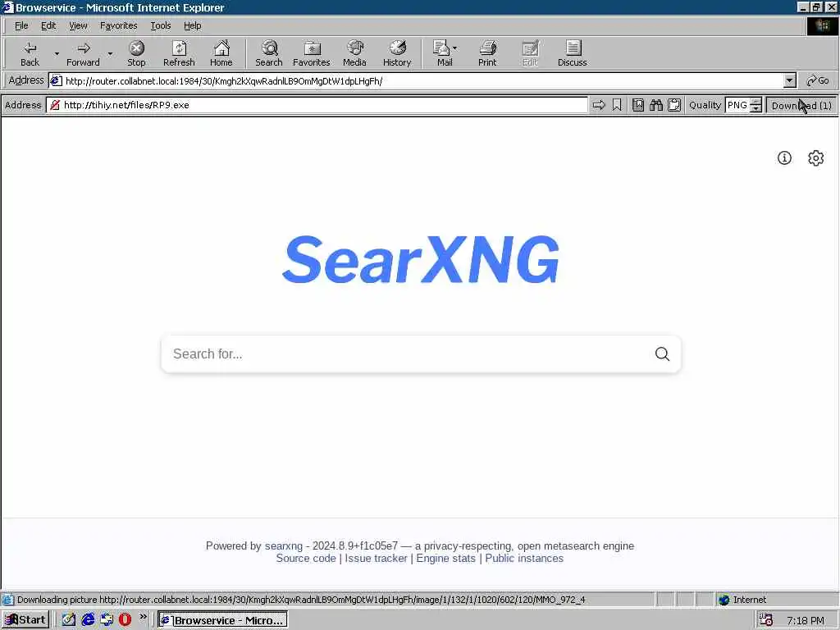Go to the Home page
This screenshot has height=630, width=840.
tap(221, 53)
